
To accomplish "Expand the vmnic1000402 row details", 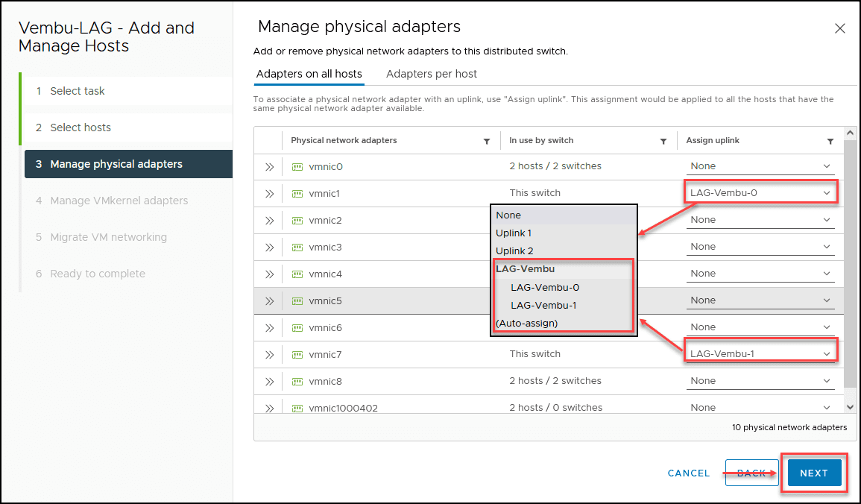I will [269, 409].
